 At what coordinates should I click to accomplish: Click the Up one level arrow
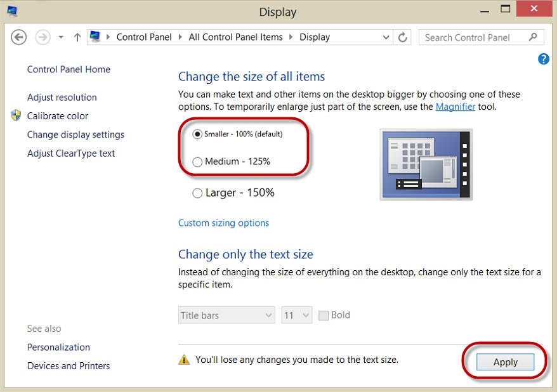coord(77,37)
